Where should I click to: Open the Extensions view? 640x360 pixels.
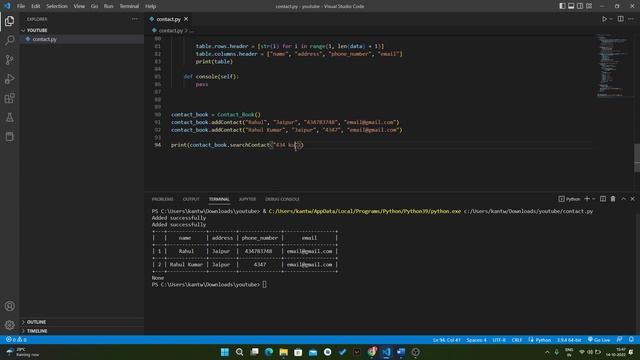point(9,98)
